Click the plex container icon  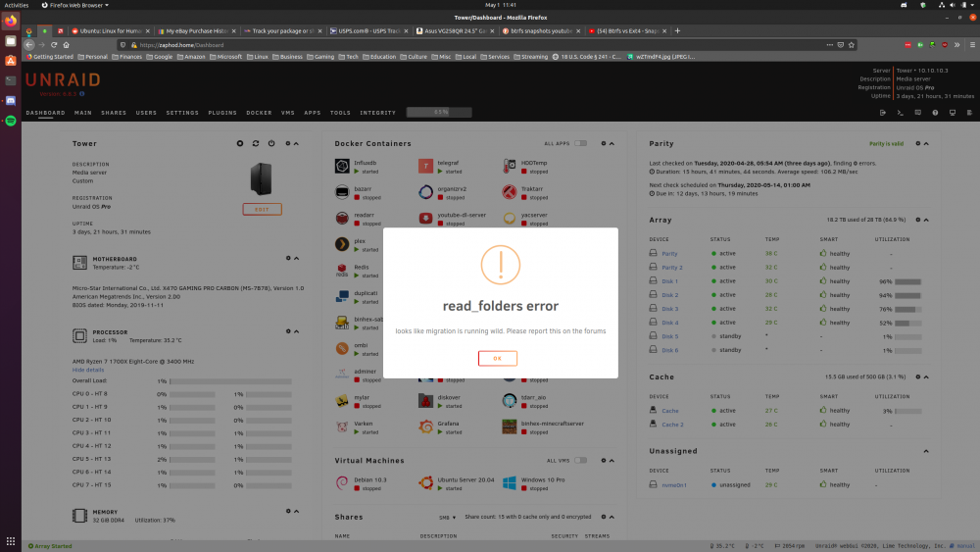point(342,244)
